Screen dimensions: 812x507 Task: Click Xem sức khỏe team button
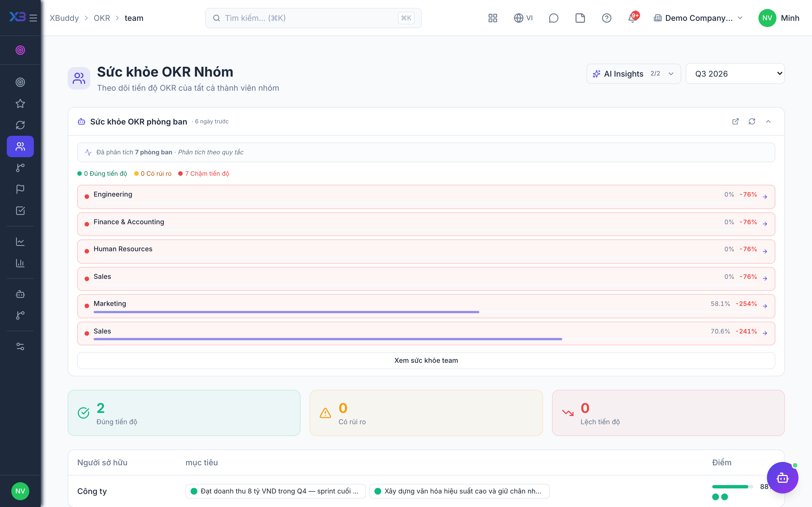click(x=426, y=361)
